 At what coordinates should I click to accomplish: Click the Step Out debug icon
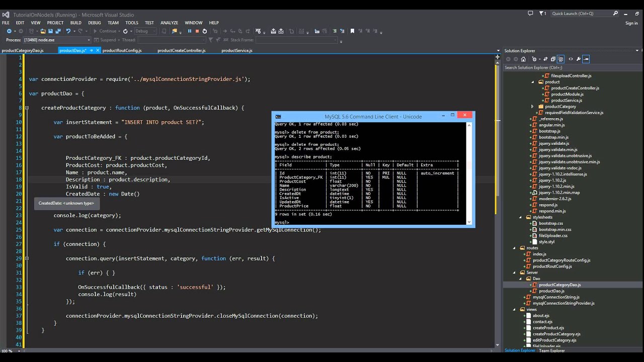(248, 31)
